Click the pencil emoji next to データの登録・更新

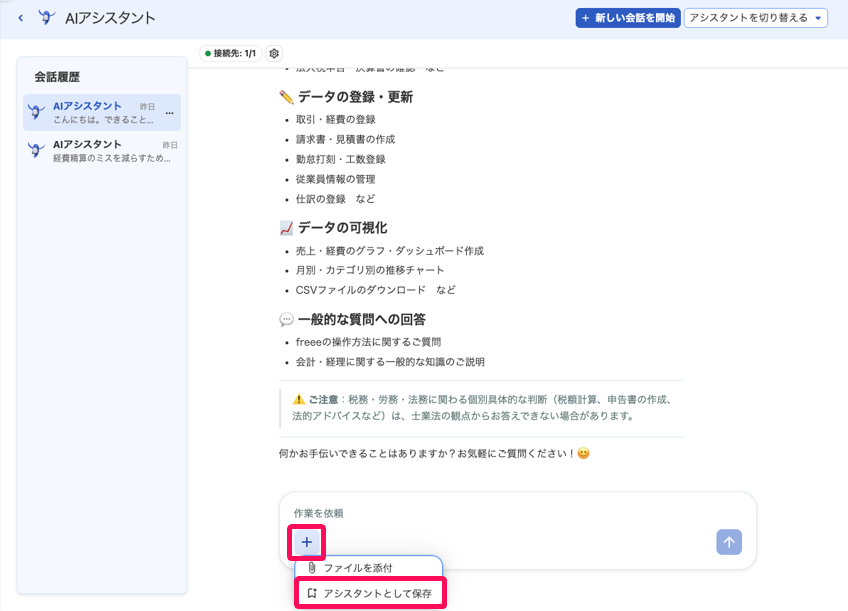click(286, 97)
